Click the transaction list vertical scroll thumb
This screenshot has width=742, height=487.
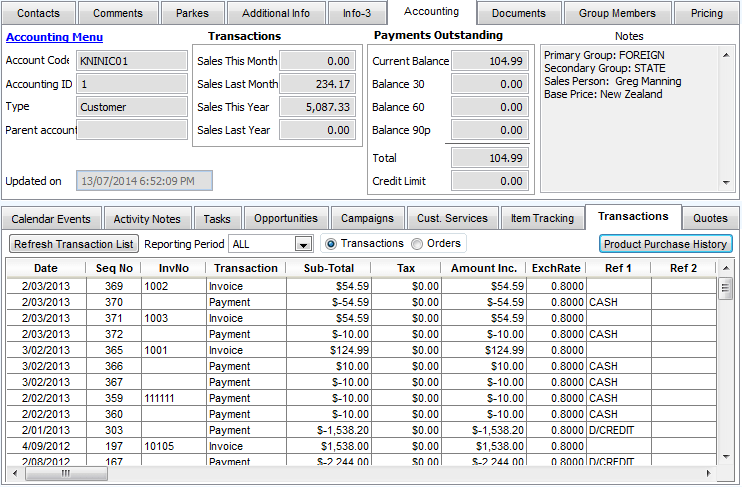tap(725, 289)
